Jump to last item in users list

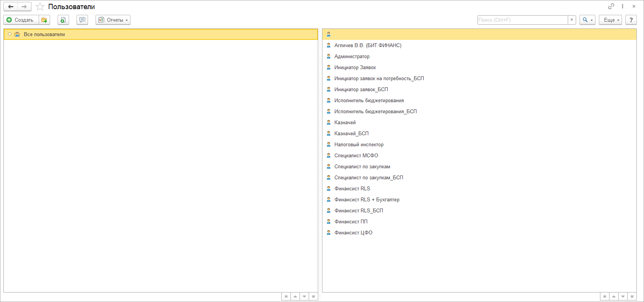pyautogui.click(x=632, y=296)
